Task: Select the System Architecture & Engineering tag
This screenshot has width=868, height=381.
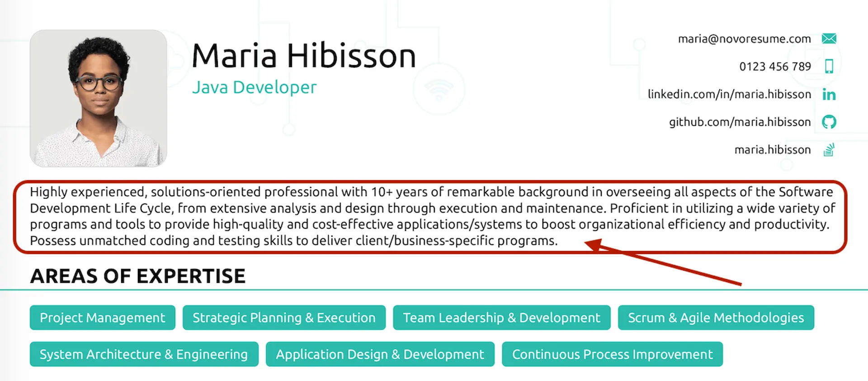Action: pos(144,354)
